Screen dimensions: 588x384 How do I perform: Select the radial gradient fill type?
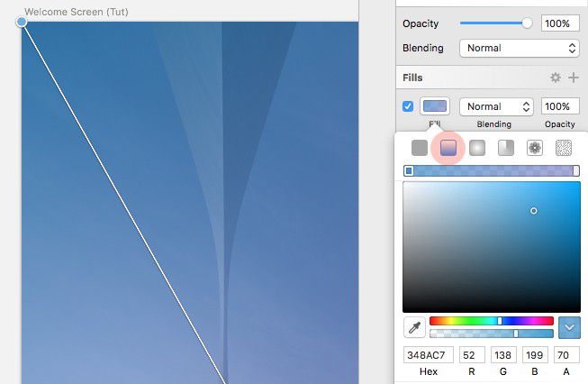coord(477,148)
